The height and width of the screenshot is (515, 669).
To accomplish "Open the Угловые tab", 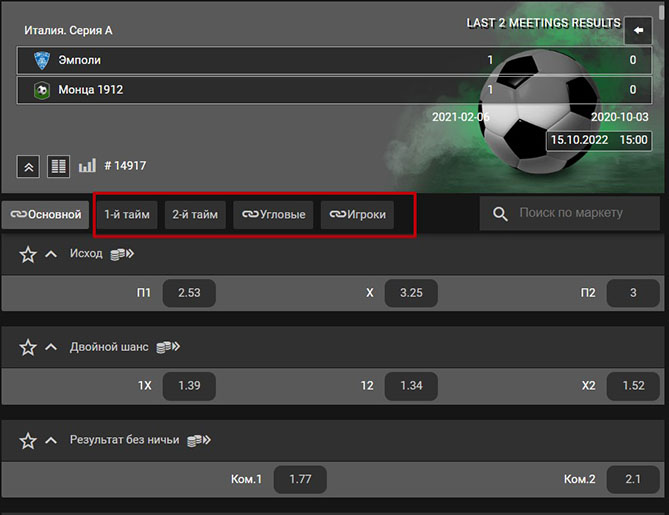I will click(273, 215).
